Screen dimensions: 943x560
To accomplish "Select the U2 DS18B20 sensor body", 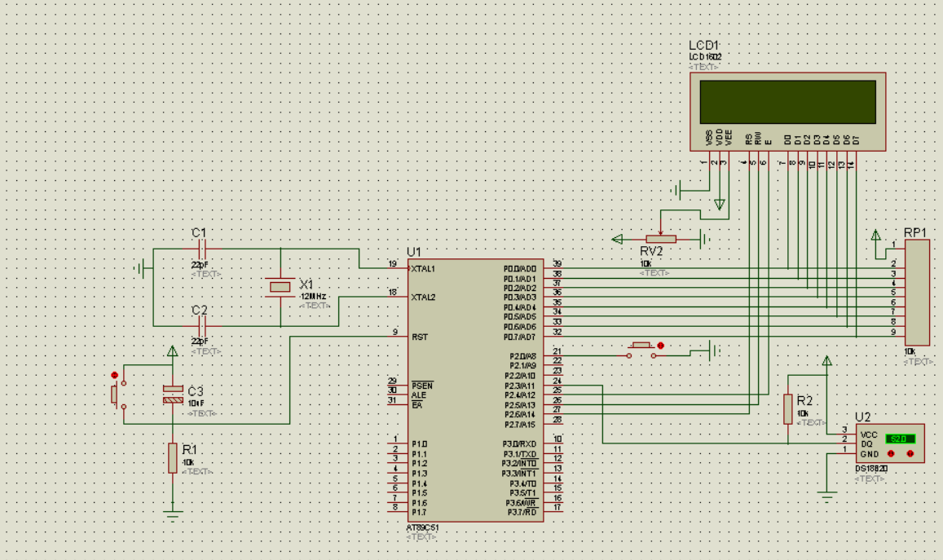I will (890, 443).
